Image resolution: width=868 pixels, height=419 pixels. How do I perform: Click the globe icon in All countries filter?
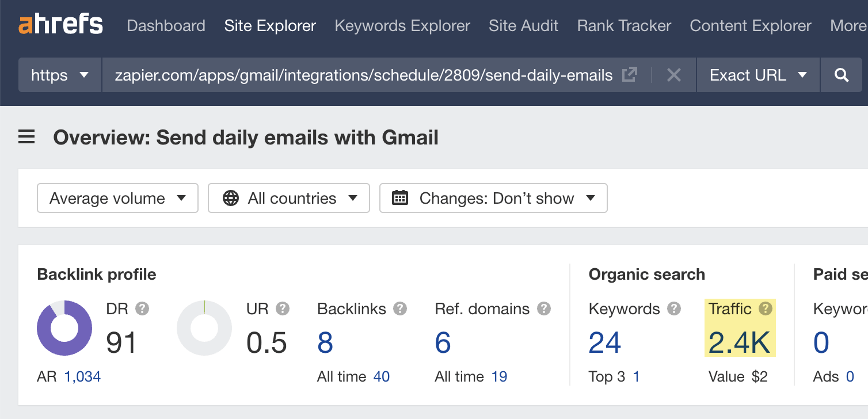pos(231,198)
